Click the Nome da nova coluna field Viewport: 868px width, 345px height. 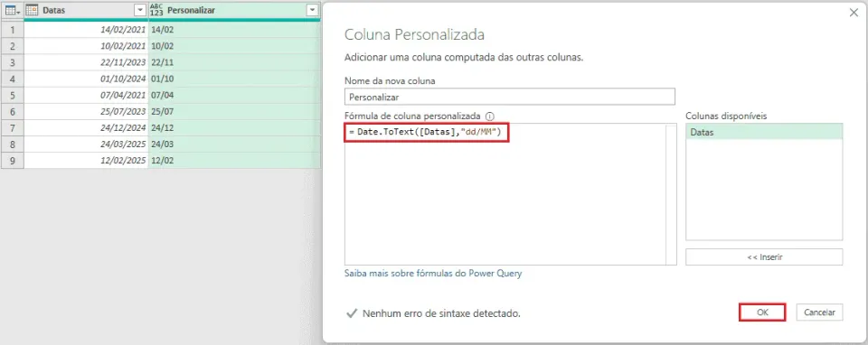[x=510, y=97]
